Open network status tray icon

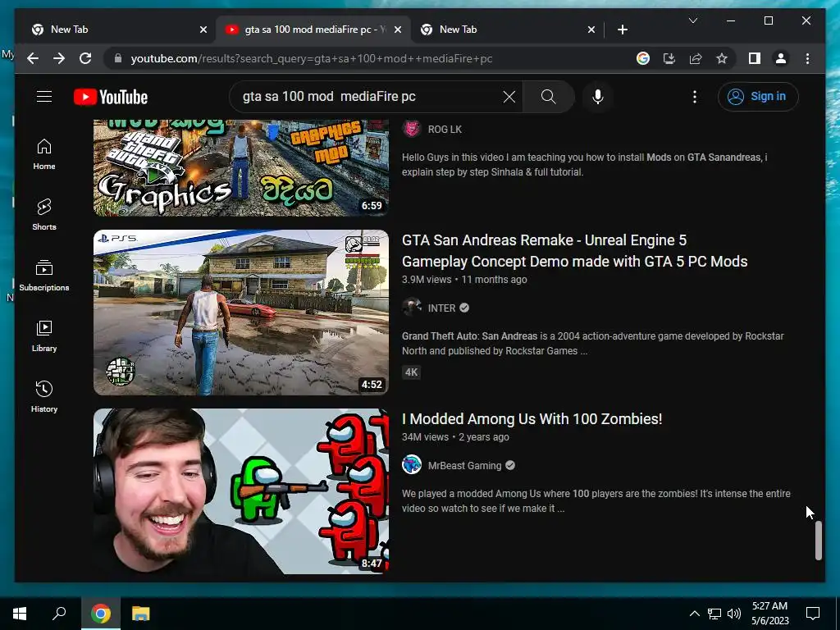coord(714,614)
